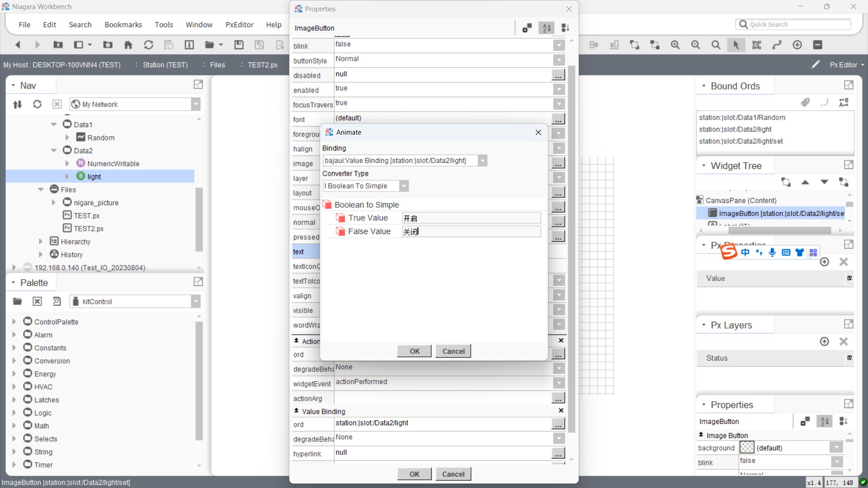Click the background color swatch in Properties

coord(747,448)
